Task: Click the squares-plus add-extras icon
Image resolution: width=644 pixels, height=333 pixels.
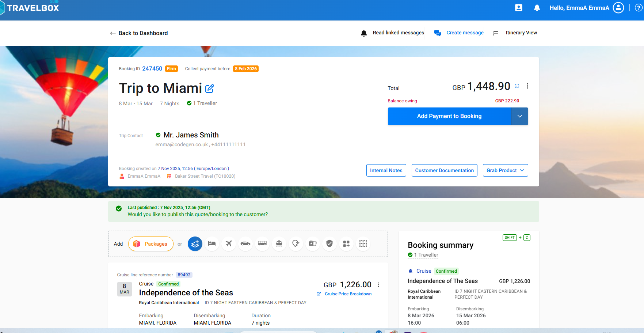Action: tap(346, 244)
